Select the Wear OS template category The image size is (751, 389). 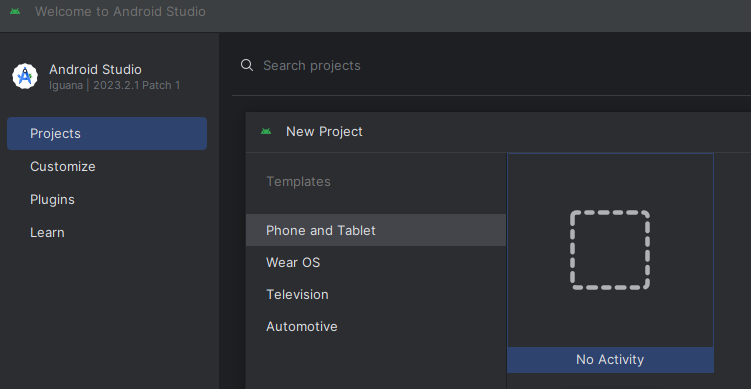coord(376,263)
